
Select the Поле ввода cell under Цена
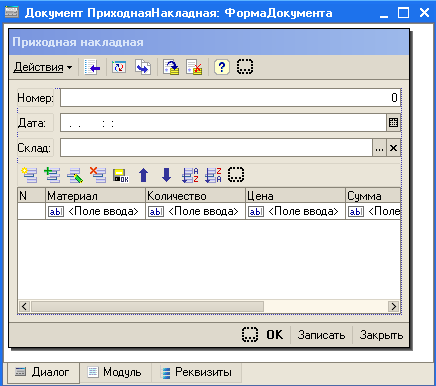295,211
